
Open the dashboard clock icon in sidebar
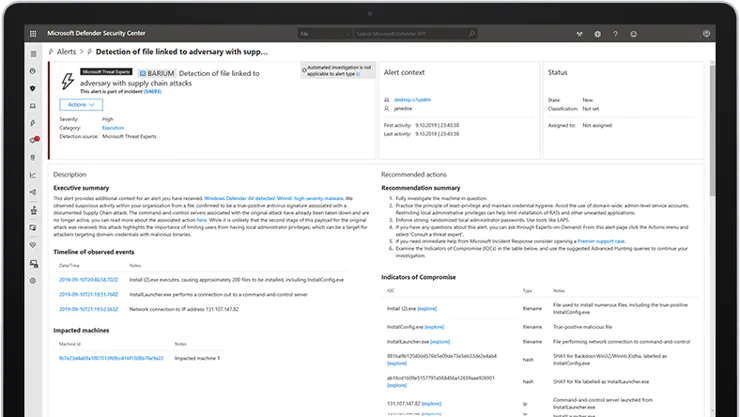pyautogui.click(x=33, y=71)
